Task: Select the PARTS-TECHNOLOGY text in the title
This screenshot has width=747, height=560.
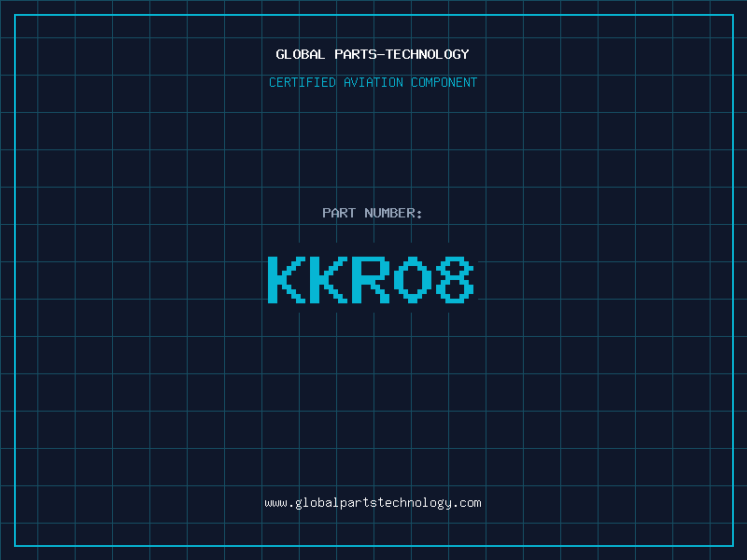Action: pos(402,54)
